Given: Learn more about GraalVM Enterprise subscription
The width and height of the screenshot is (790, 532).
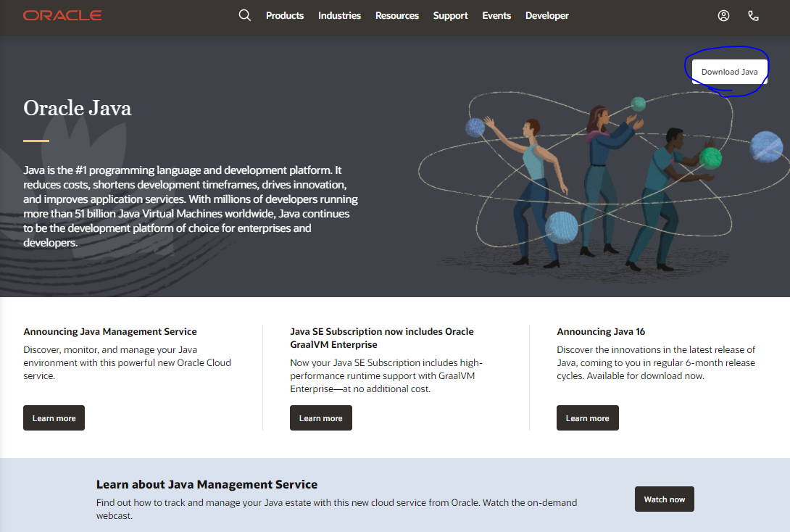Looking at the screenshot, I should (321, 417).
